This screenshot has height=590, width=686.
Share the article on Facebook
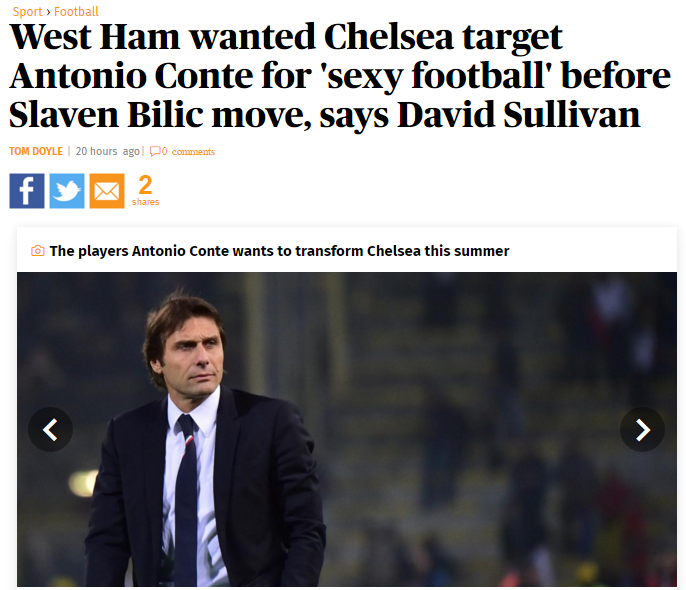click(27, 190)
